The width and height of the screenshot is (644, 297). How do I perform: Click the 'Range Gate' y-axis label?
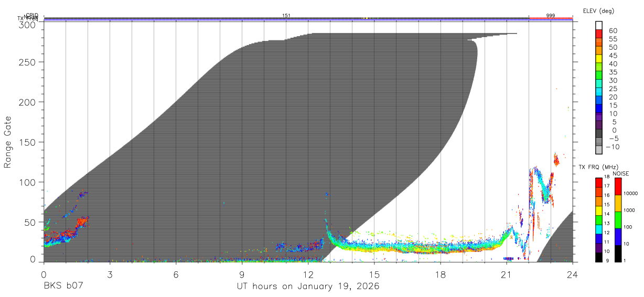[x=8, y=142]
